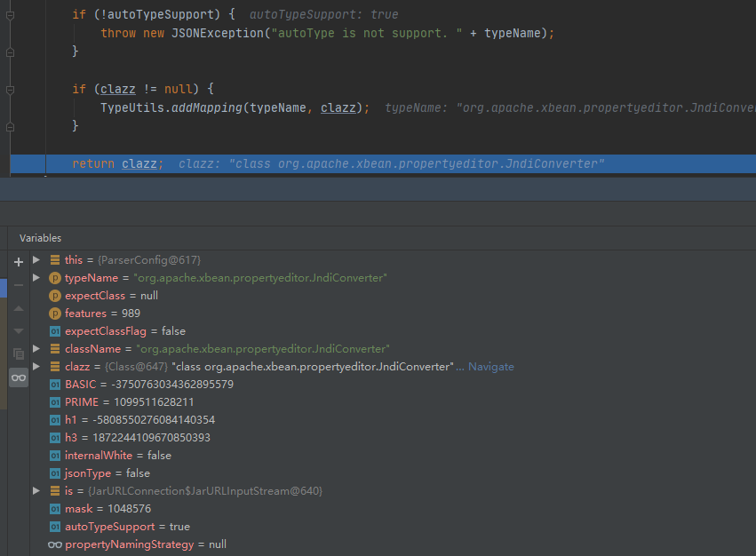Click the field icon beside mask variable

point(55,509)
